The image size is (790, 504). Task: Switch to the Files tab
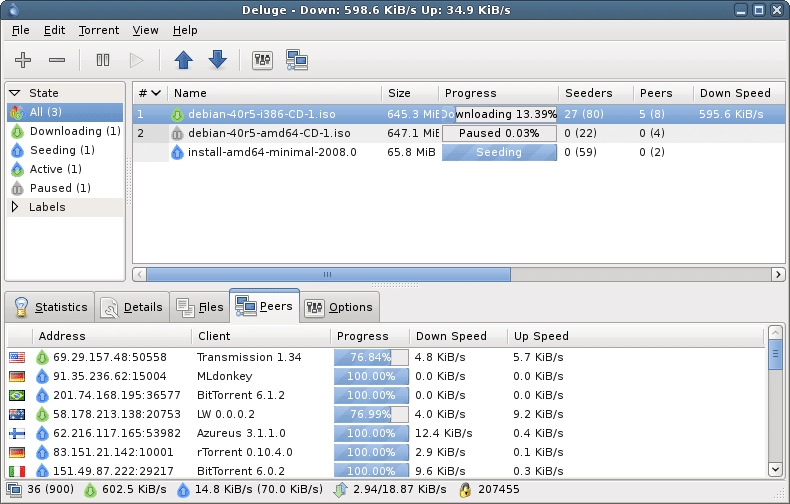coord(200,307)
